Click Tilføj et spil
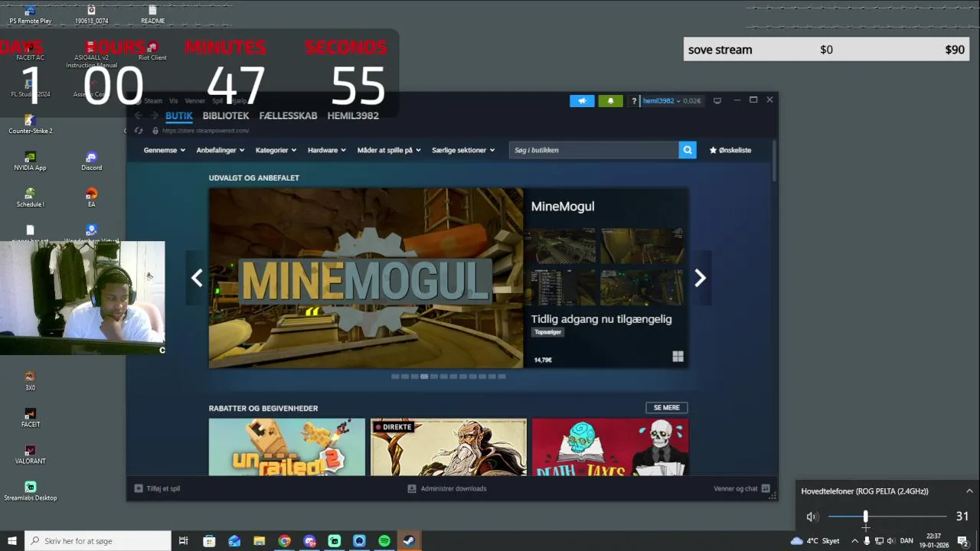This screenshot has width=980, height=551. [157, 488]
